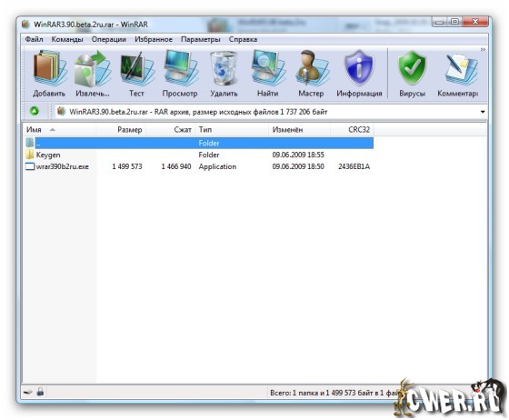Open the Найти (Find) search icon

coord(267,69)
